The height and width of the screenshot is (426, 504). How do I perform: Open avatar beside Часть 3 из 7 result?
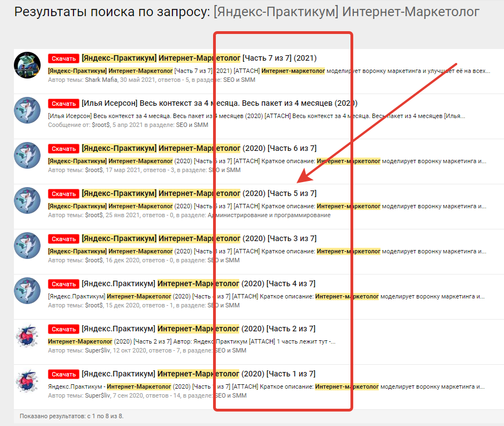coord(27,246)
